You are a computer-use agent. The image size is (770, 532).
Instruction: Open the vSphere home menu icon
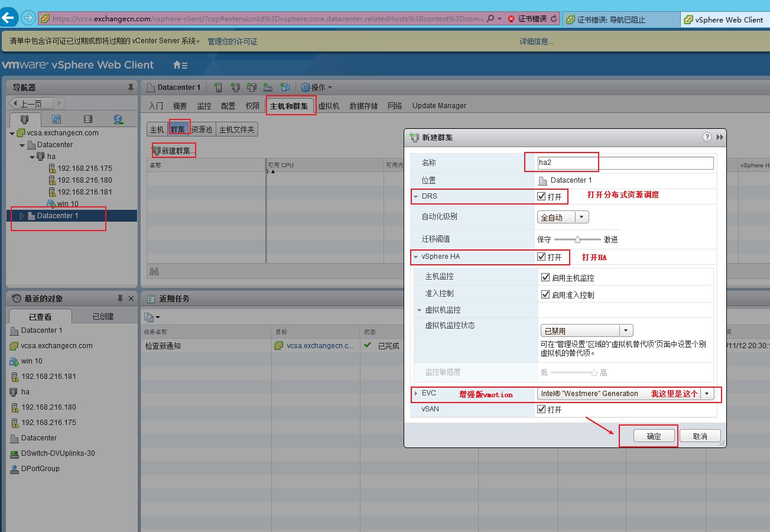tap(180, 65)
